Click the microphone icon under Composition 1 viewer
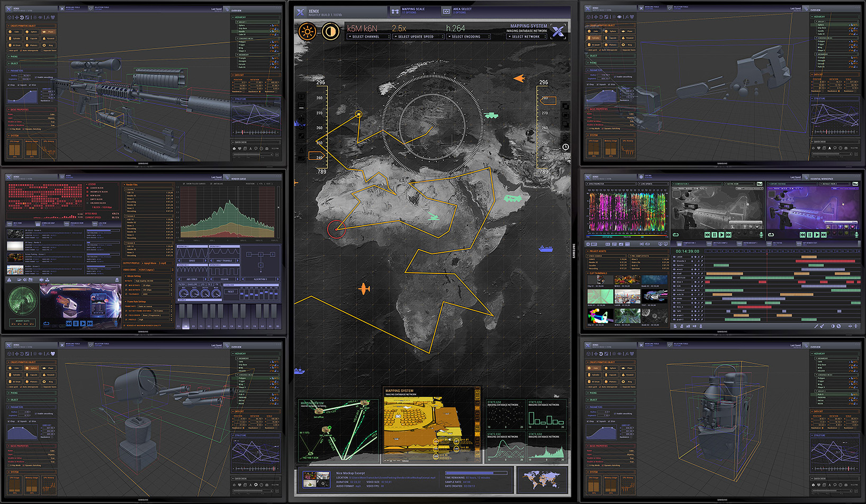The width and height of the screenshot is (866, 504). coord(761,234)
